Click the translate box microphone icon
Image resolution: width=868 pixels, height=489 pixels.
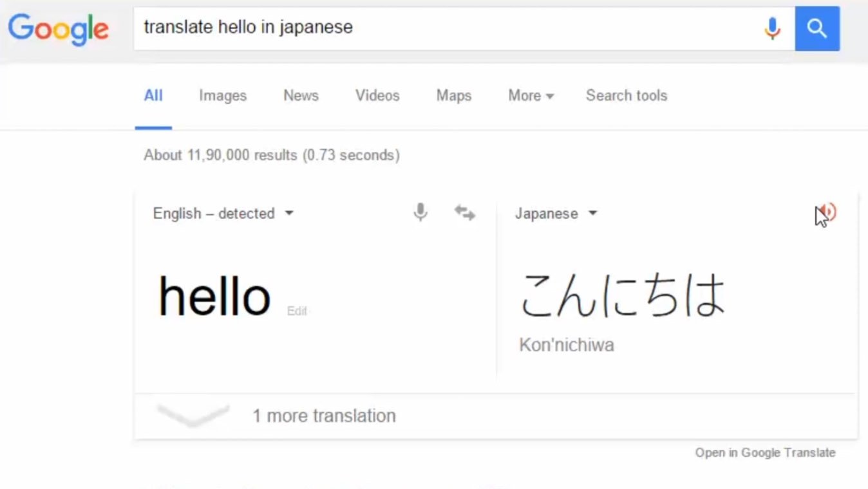point(420,212)
